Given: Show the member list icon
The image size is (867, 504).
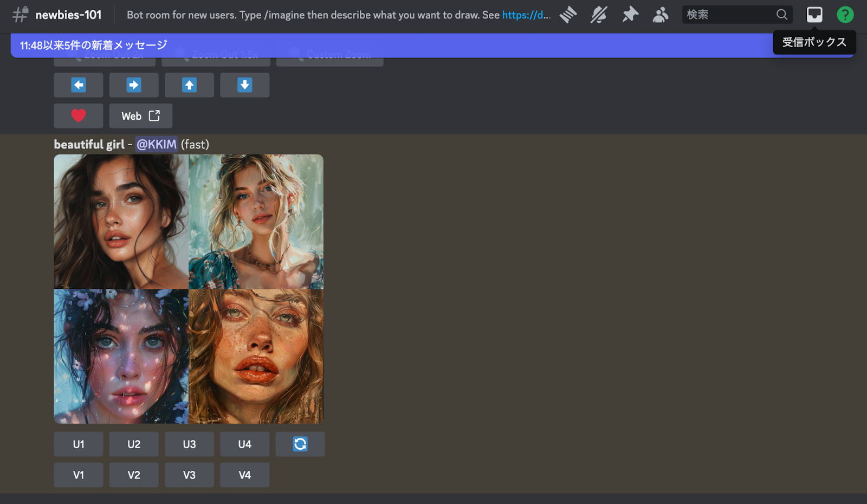Looking at the screenshot, I should tap(661, 15).
